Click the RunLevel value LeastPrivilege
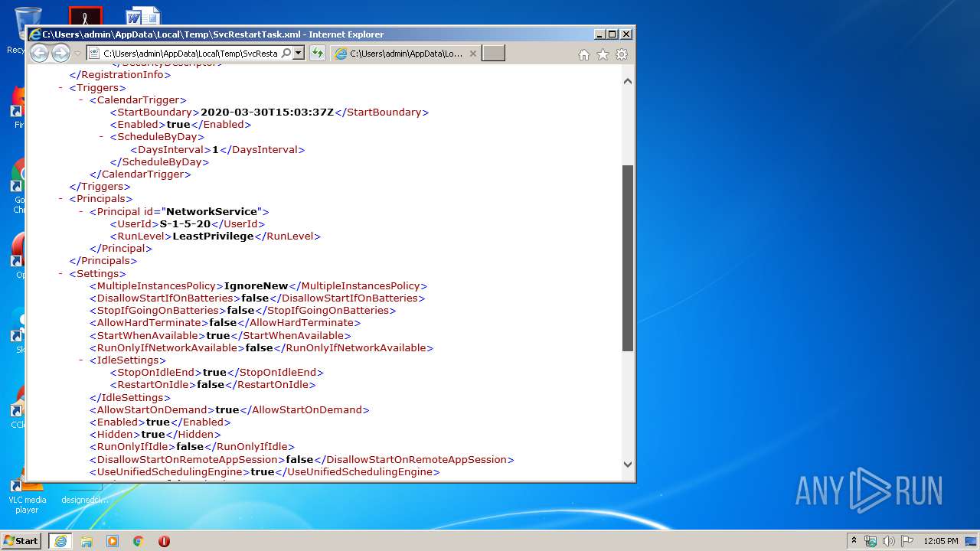 (x=213, y=236)
